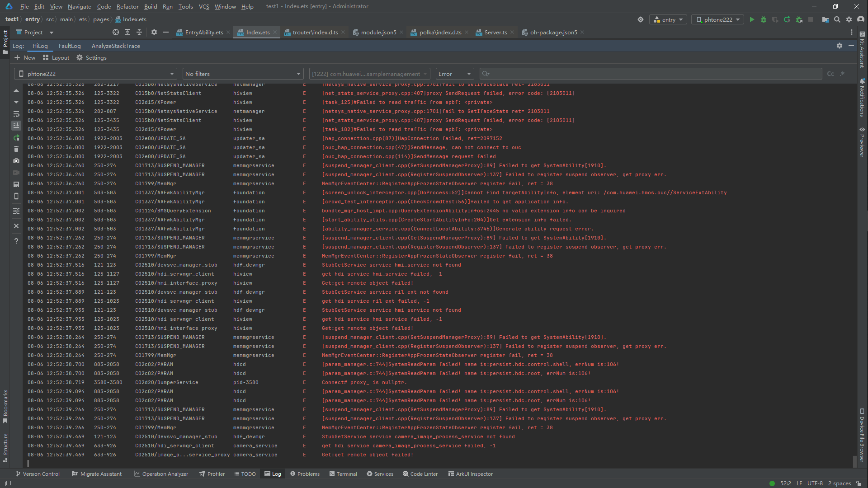Open log help question mark icon
Image resolution: width=868 pixels, height=488 pixels.
[x=16, y=241]
